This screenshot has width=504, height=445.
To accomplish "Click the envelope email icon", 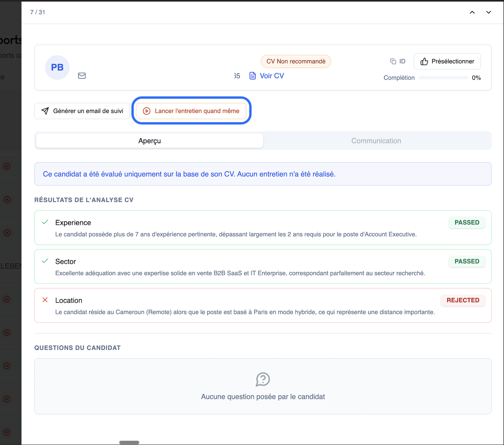I will tap(82, 76).
